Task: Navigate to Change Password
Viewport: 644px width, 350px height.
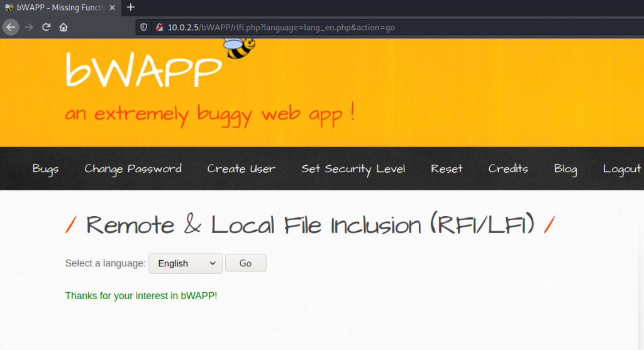Action: (x=133, y=168)
